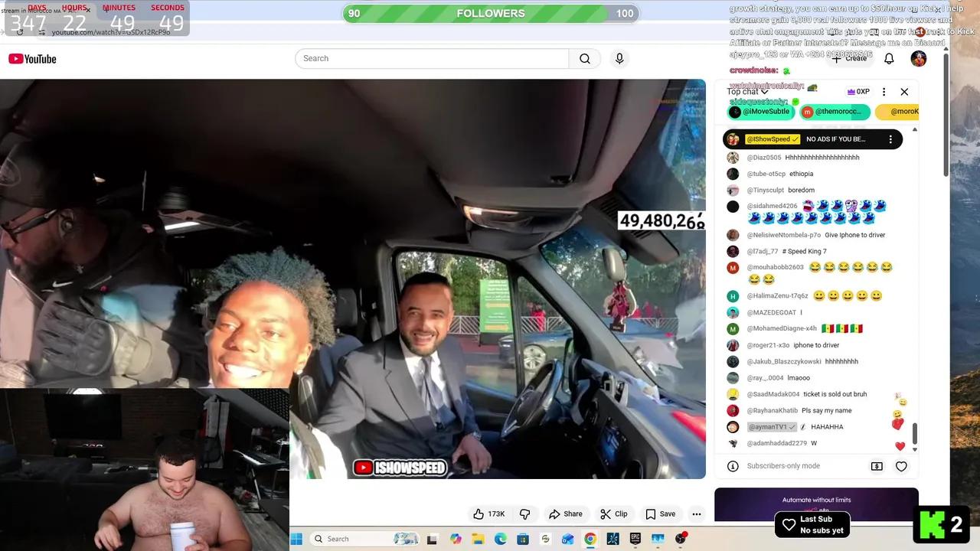Click the chat scrollbar thumb
Screen dimensions: 980x551
(x=914, y=433)
